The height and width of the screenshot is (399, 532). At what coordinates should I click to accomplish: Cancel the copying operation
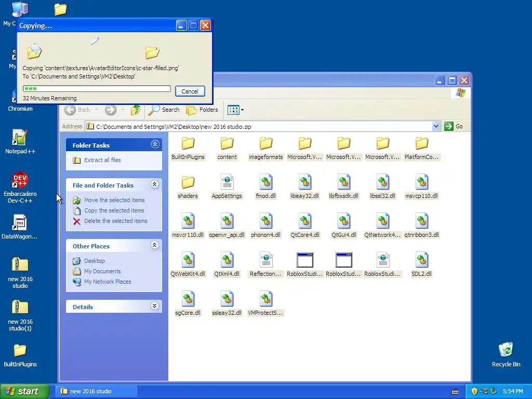[x=190, y=91]
